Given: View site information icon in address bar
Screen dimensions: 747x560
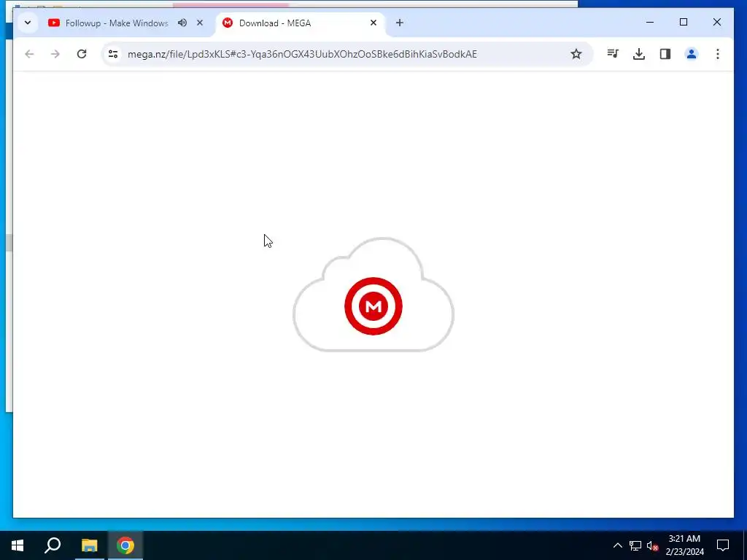Looking at the screenshot, I should click(x=113, y=54).
